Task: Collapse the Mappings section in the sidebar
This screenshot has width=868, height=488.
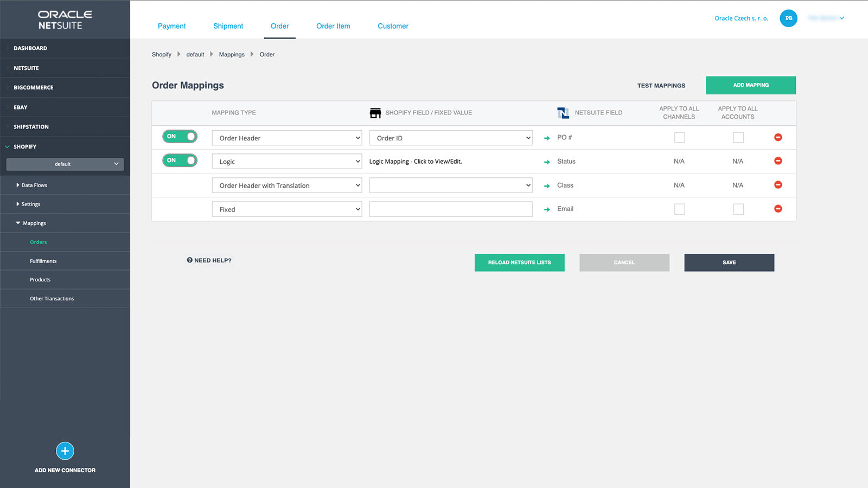Action: [34, 223]
